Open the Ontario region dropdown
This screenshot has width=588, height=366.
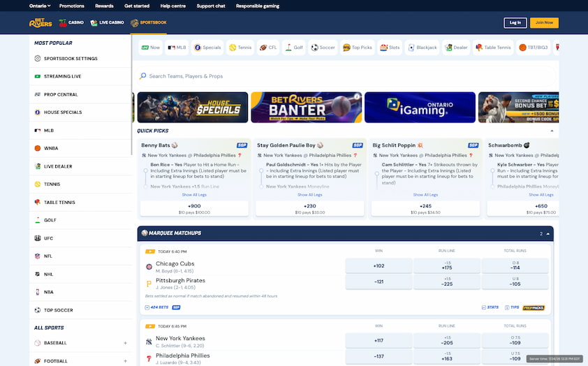pyautogui.click(x=40, y=6)
